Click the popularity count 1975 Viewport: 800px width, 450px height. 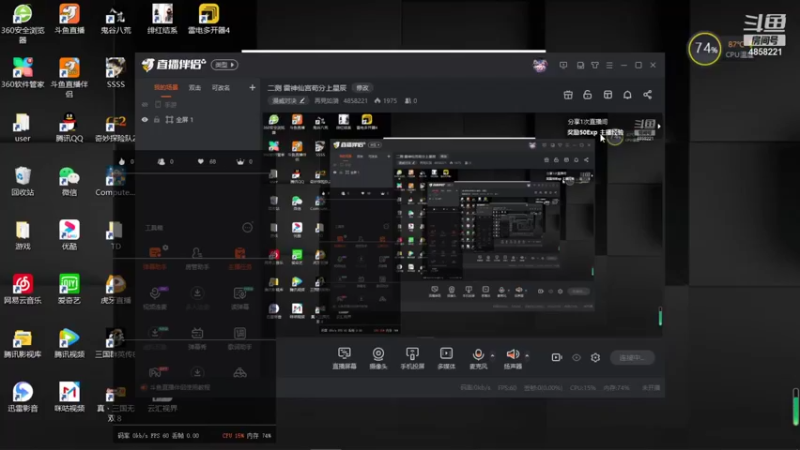[385, 101]
